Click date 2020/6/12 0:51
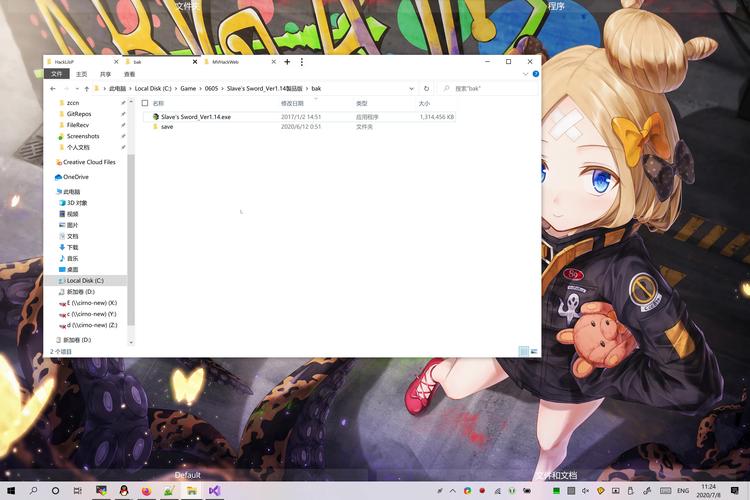Viewport: 750px width, 500px height. click(301, 127)
